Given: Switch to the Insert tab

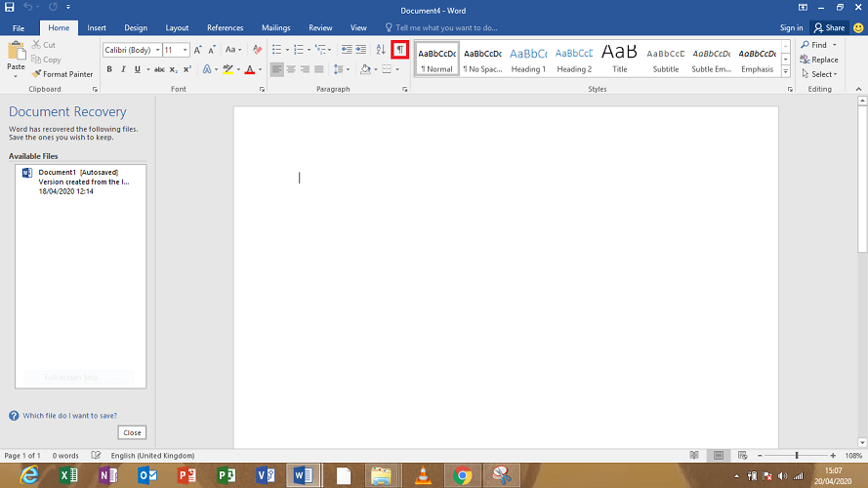Looking at the screenshot, I should 97,27.
